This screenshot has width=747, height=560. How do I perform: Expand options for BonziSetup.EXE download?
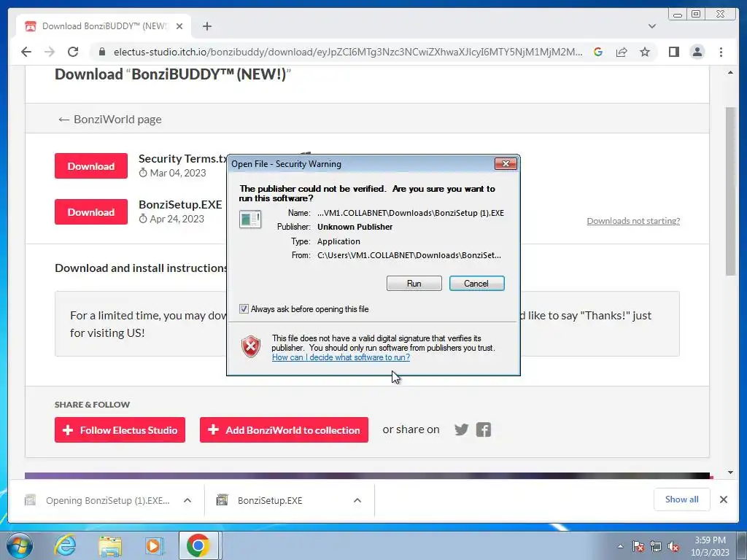[357, 500]
